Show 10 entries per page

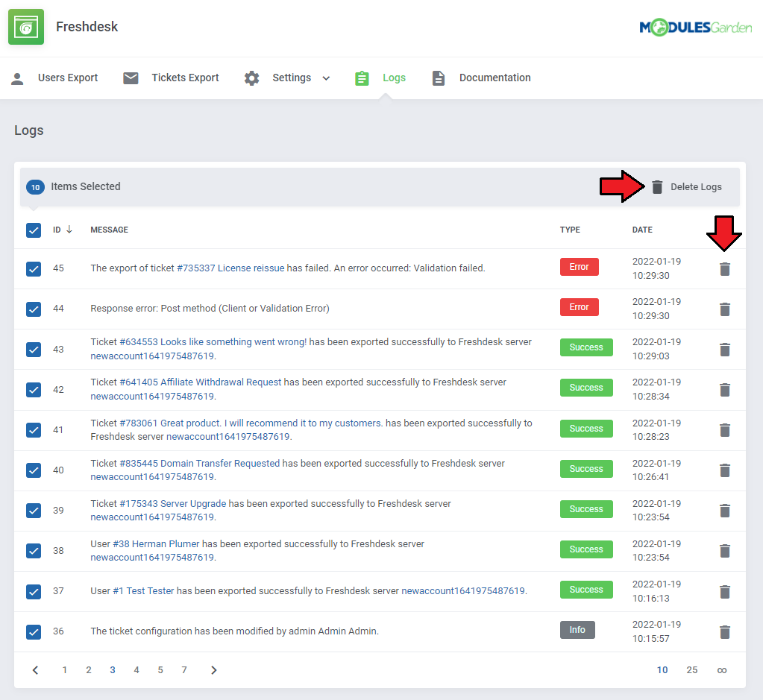(662, 670)
